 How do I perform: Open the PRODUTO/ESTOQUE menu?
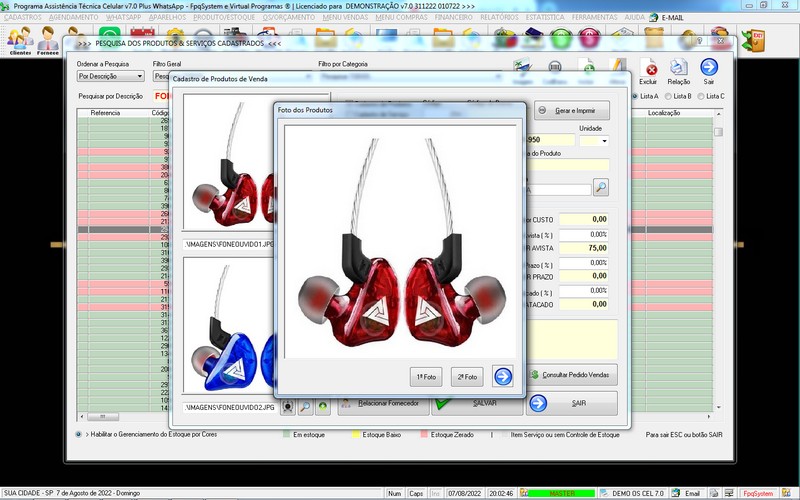[x=224, y=17]
